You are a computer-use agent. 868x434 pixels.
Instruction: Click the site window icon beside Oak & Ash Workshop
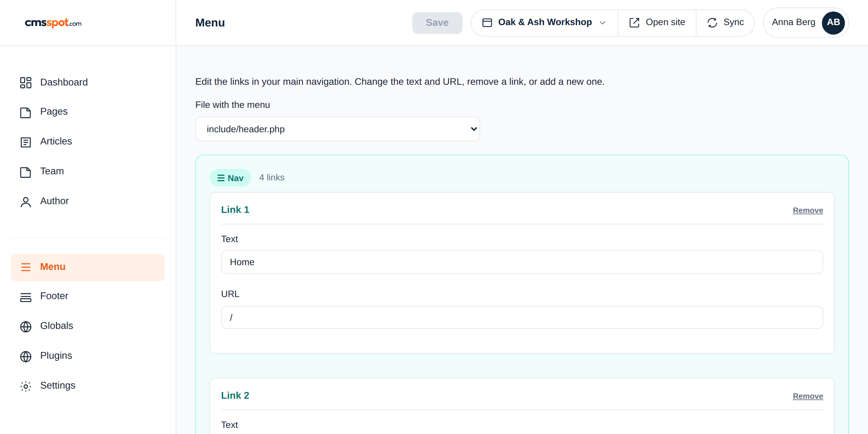coord(487,23)
